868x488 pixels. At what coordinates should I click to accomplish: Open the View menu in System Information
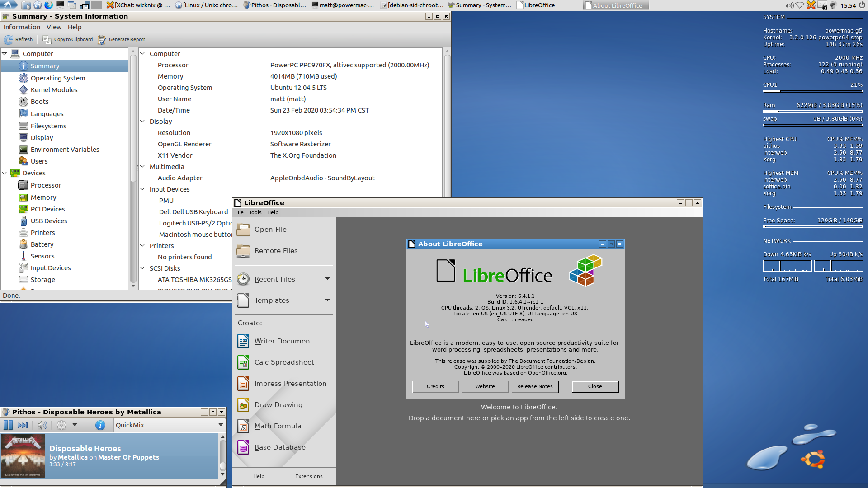pos(54,27)
